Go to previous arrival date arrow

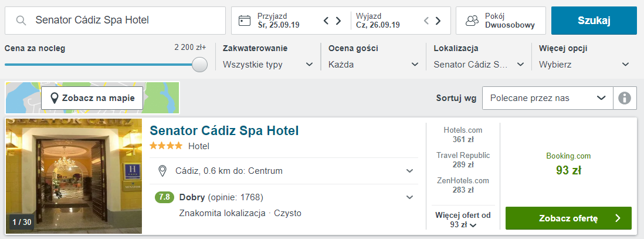coord(326,21)
